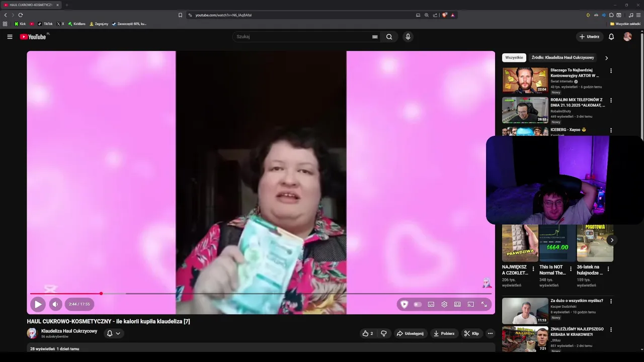The width and height of the screenshot is (644, 362).
Task: Open YouTube notifications bell
Action: [611, 37]
